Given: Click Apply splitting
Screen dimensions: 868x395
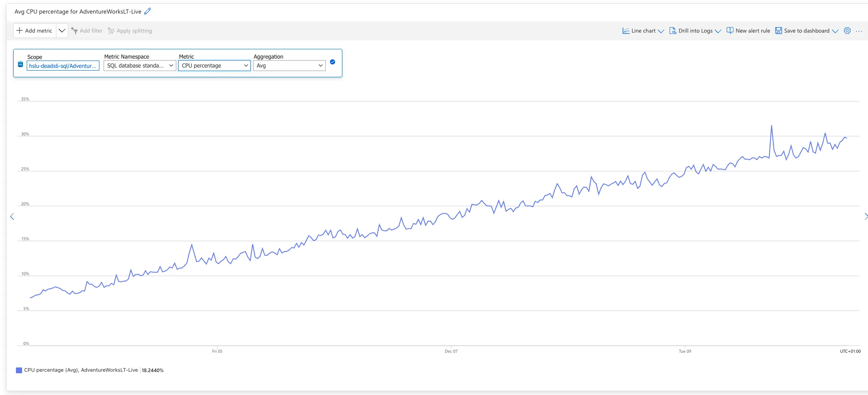Looking at the screenshot, I should click(x=130, y=31).
